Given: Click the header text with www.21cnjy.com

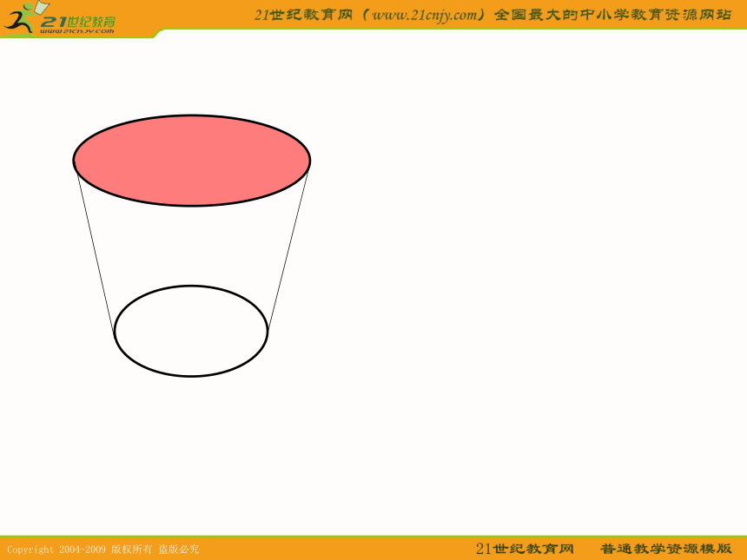Looking at the screenshot, I should click(492, 15).
